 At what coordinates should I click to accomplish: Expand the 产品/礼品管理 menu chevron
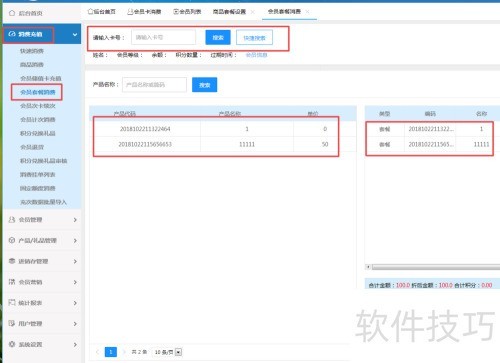coord(75,240)
